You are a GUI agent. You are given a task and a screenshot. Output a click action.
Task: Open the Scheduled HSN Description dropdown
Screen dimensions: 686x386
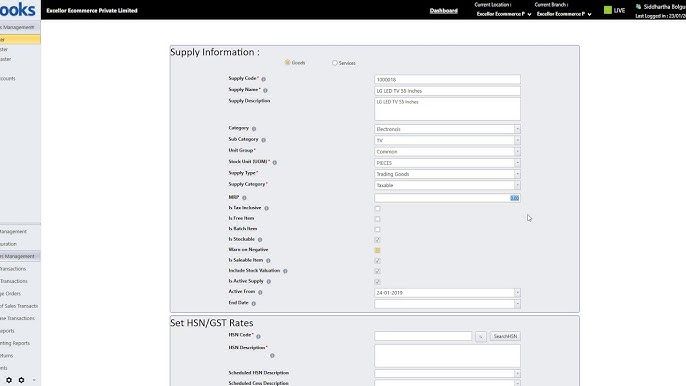click(x=517, y=373)
